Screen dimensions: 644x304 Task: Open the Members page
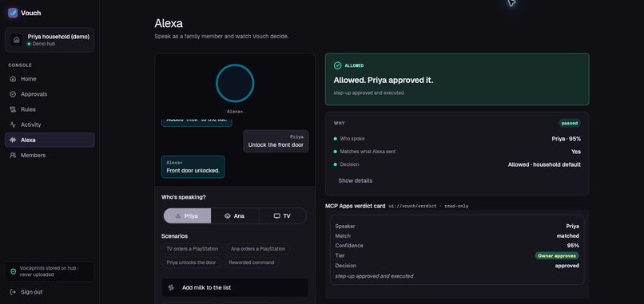(50, 155)
